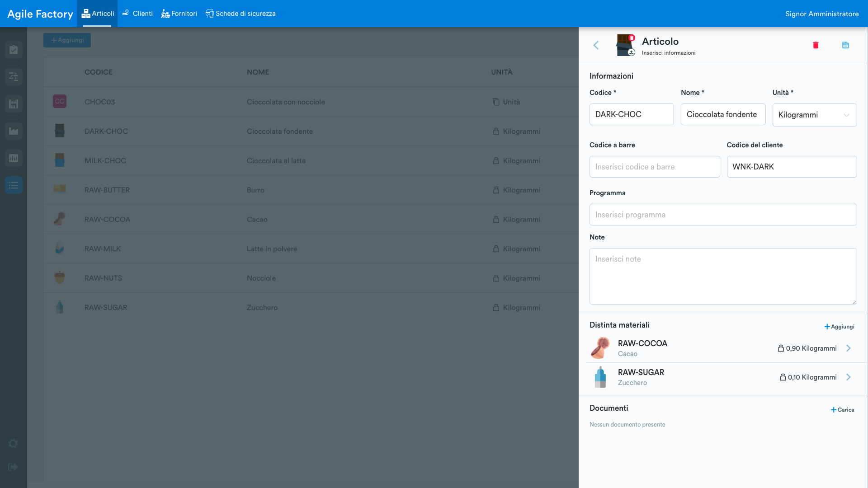Viewport: 868px width, 488px height.
Task: Delete the article with the red trash icon
Action: click(x=816, y=45)
